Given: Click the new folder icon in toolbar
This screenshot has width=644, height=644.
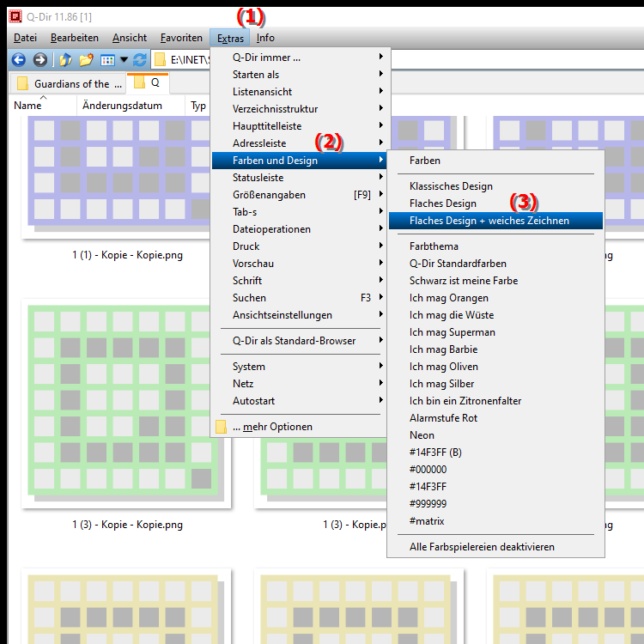Looking at the screenshot, I should [x=86, y=60].
